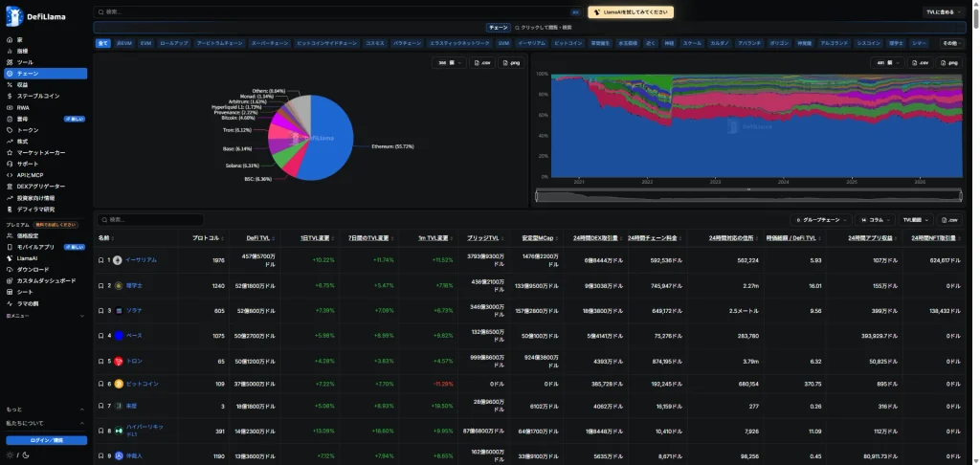Open the ステーブルコイン sidebar item
The image size is (980, 465).
(x=46, y=97)
